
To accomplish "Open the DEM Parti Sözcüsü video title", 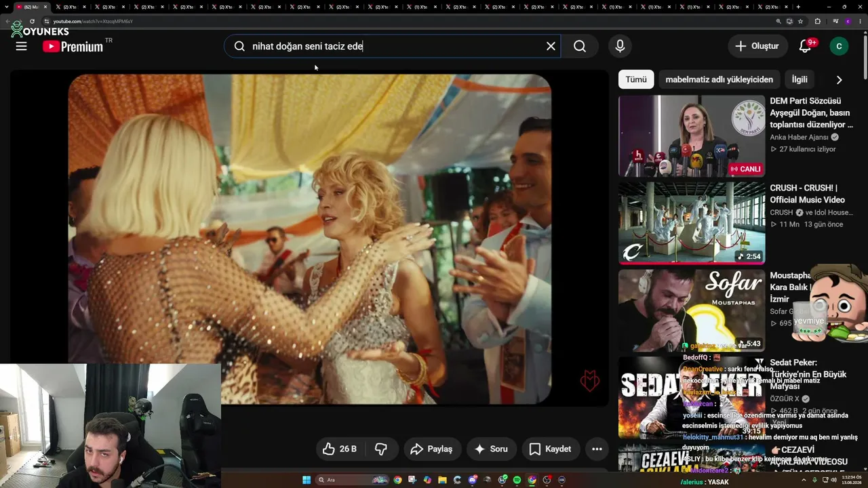I will click(812, 113).
